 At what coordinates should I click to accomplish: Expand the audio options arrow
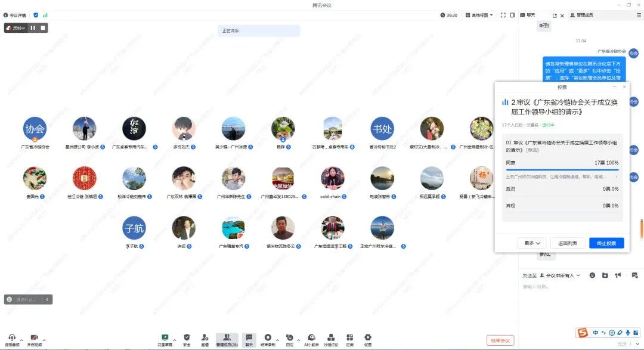pyautogui.click(x=22, y=340)
